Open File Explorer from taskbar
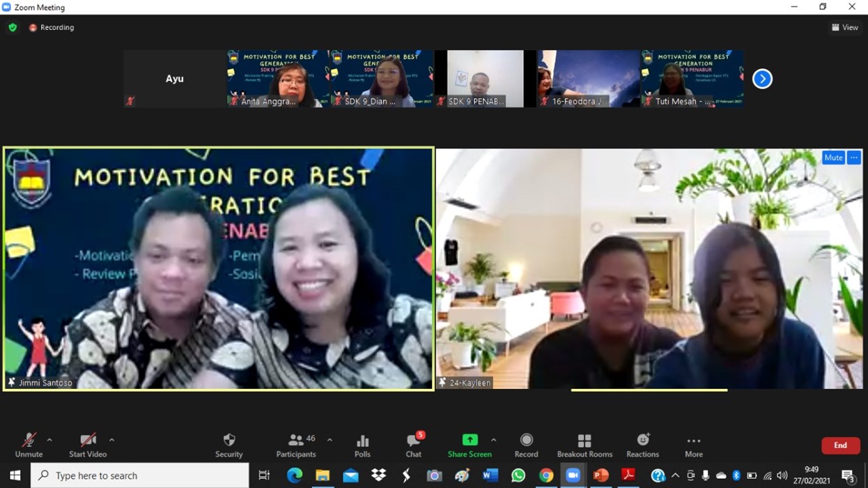Screen dimensions: 868x488 pos(323,475)
